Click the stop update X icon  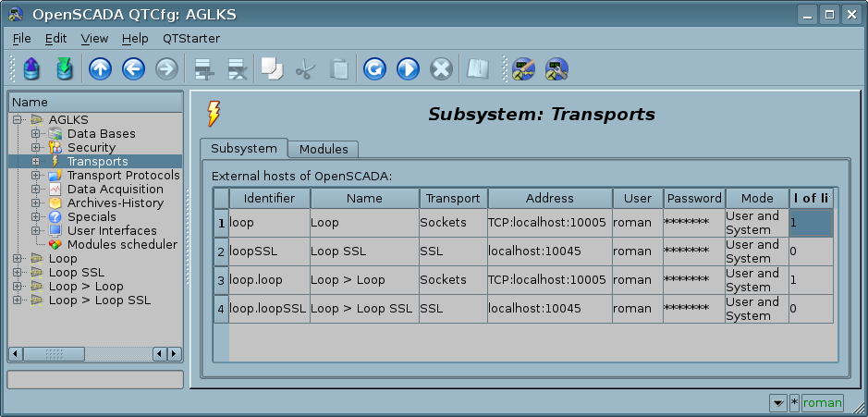[442, 68]
